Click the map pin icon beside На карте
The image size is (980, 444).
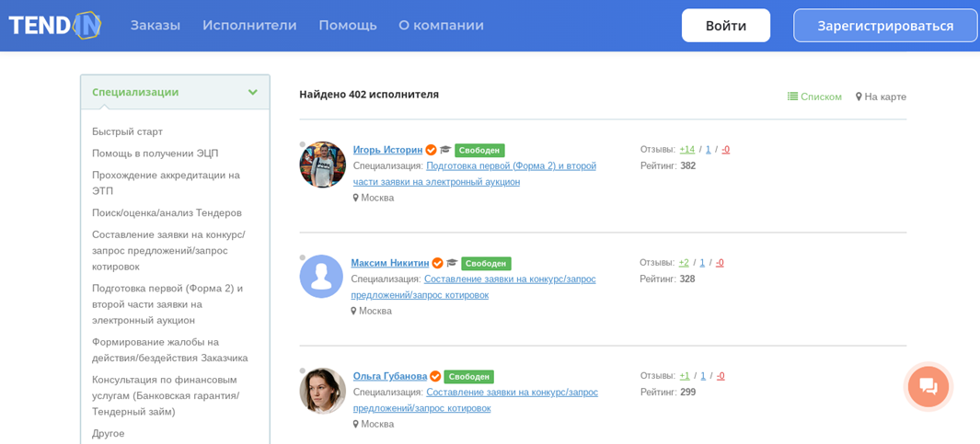[x=859, y=97]
